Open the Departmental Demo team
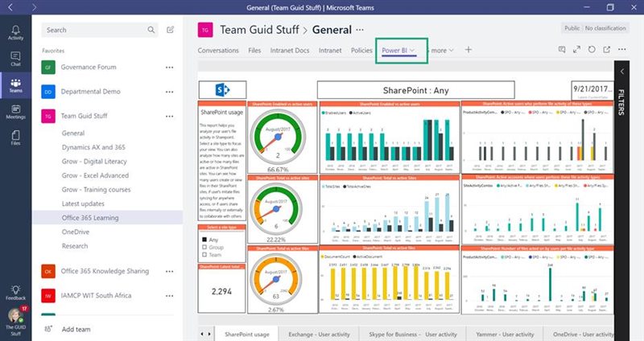The image size is (644, 341). (x=90, y=92)
